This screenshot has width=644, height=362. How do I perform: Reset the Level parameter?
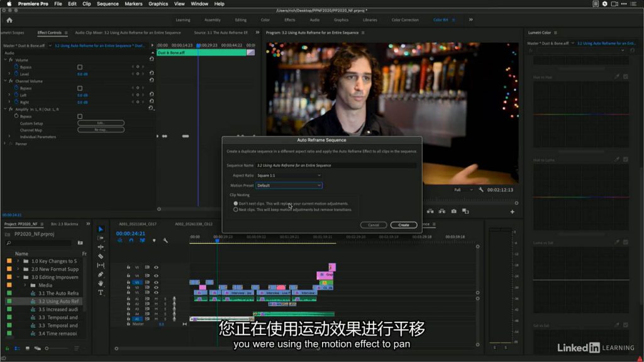pos(152,73)
